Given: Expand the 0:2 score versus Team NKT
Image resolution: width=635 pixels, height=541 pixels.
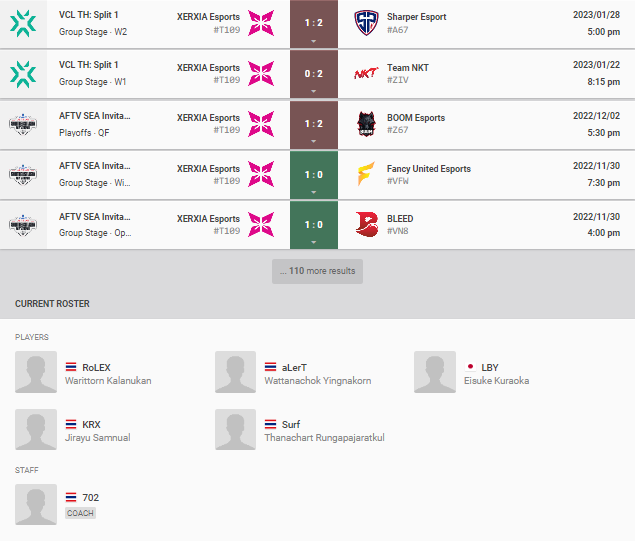Looking at the screenshot, I should (314, 74).
